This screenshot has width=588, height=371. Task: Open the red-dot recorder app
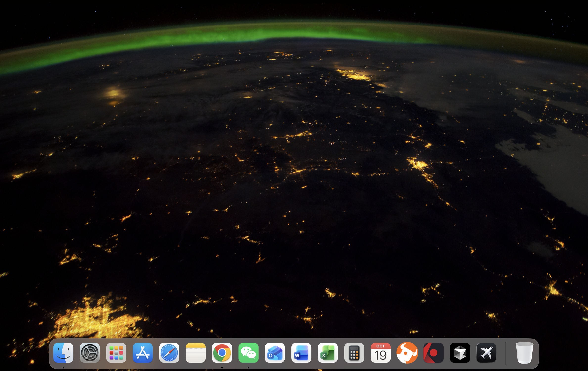433,353
